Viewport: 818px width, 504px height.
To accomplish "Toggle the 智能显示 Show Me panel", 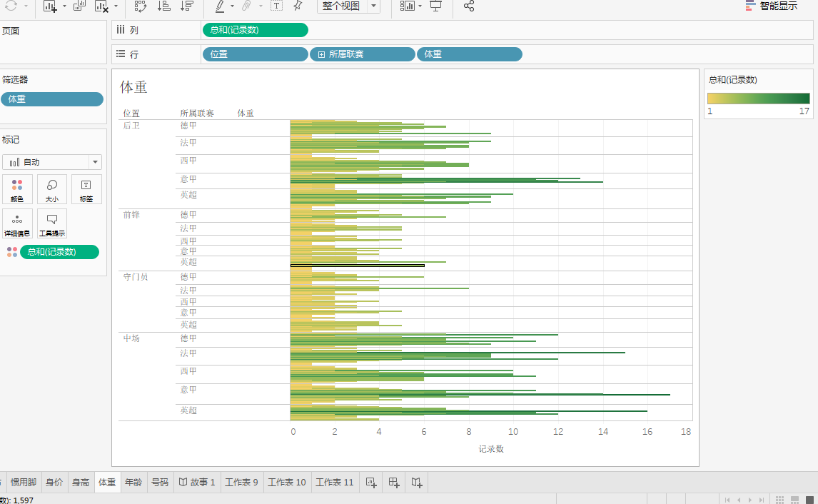I will click(772, 6).
